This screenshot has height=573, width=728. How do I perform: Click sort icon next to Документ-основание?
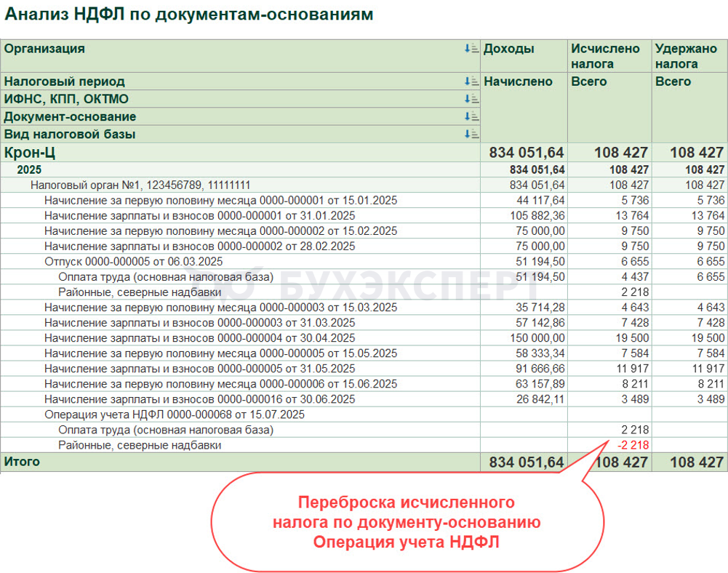pyautogui.click(x=472, y=116)
